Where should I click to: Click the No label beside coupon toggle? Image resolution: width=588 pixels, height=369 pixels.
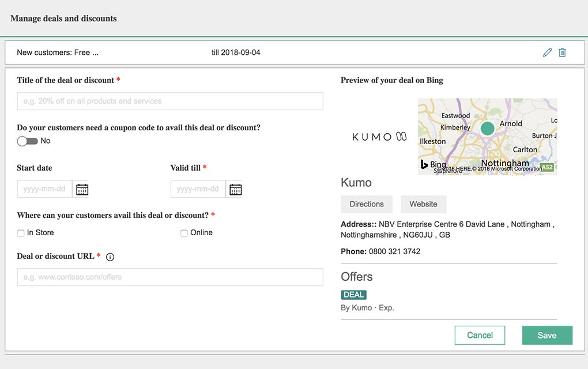46,141
